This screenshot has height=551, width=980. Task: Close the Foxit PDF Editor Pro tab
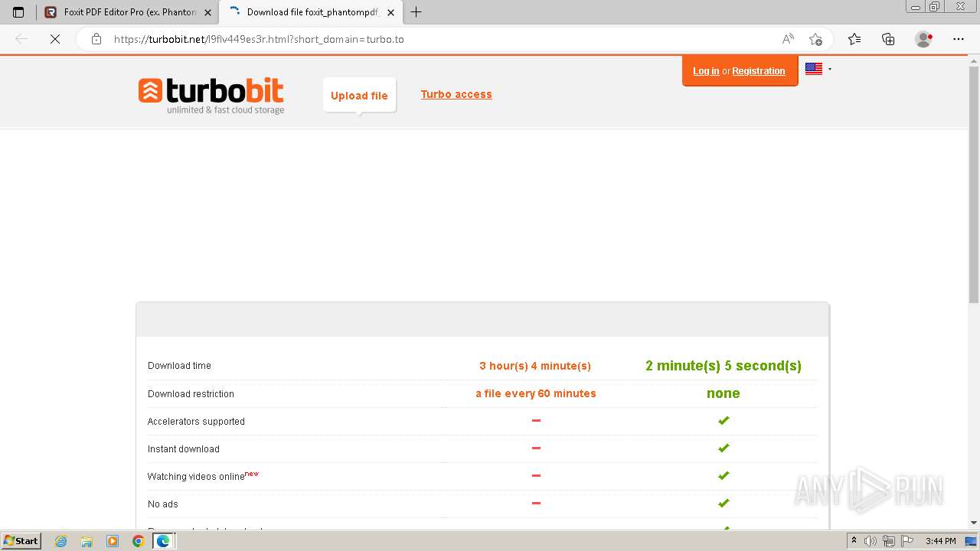pos(207,12)
